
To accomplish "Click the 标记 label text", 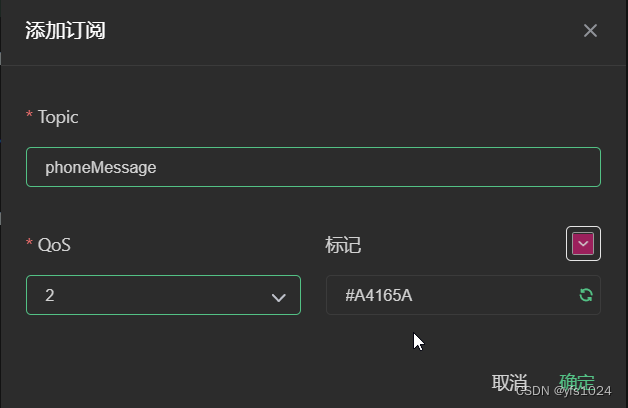I will 343,245.
